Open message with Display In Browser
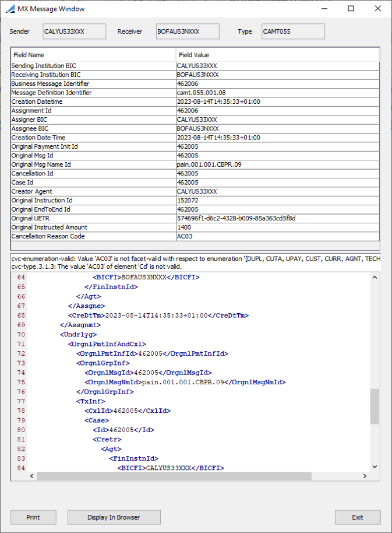Image resolution: width=392 pixels, height=533 pixels. point(114,517)
